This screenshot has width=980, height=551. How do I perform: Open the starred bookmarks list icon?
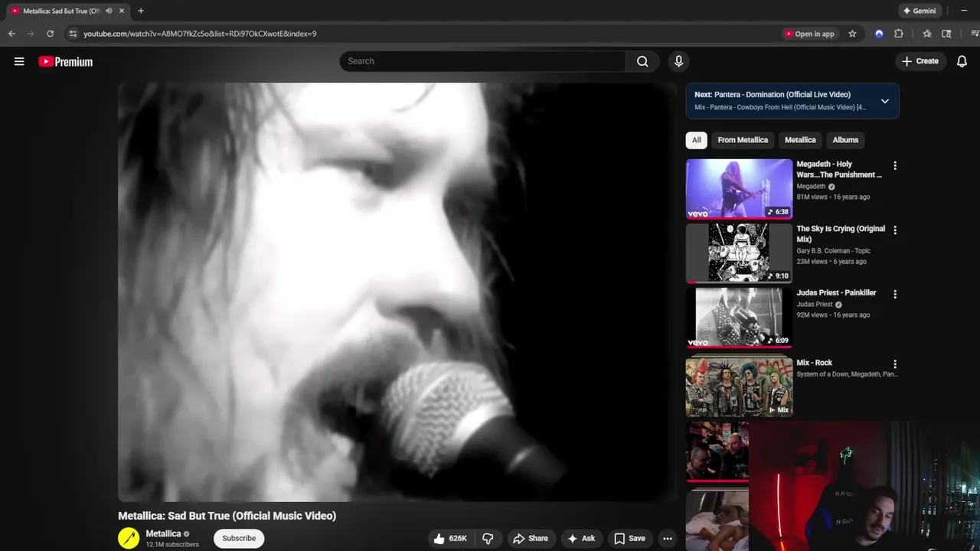point(927,34)
